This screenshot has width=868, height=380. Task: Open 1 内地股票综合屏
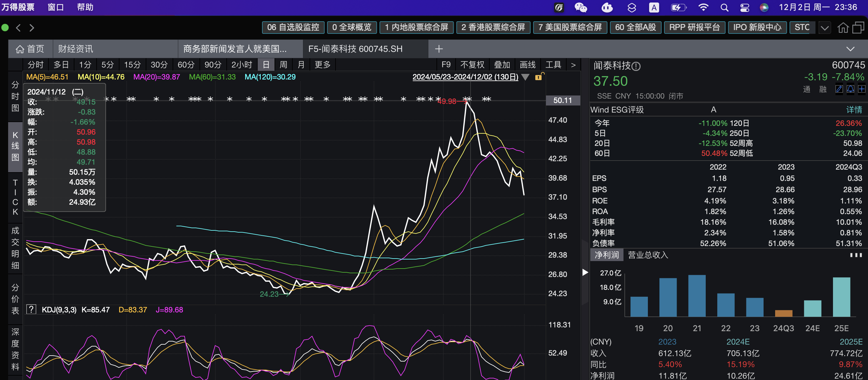416,27
